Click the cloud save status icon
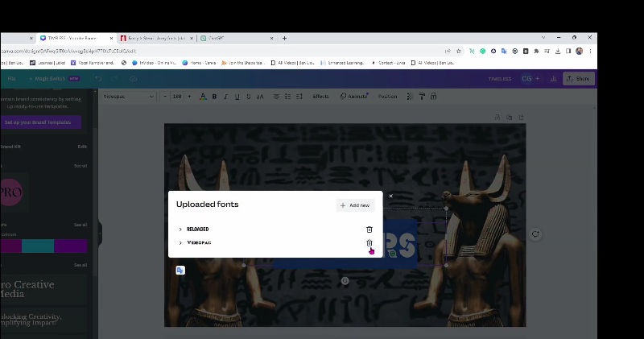 (133, 78)
